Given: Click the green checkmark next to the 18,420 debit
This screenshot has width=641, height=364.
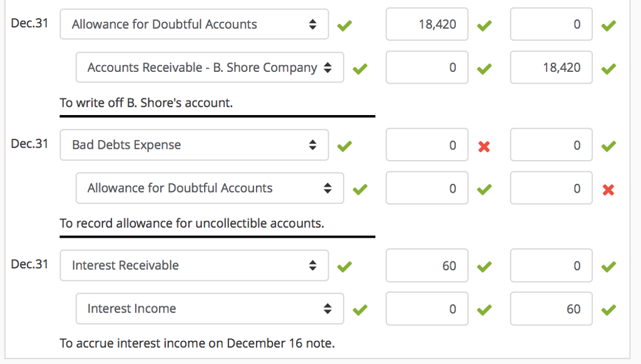Looking at the screenshot, I should point(484,24).
